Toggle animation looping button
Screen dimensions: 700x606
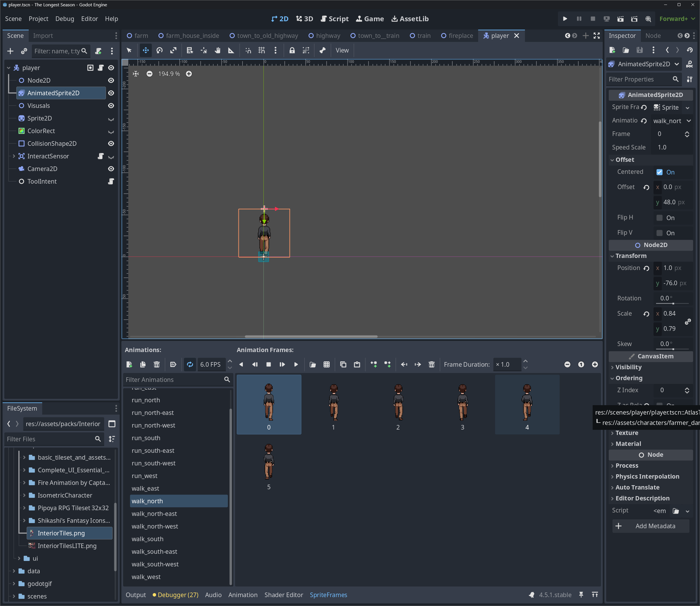[x=190, y=364]
